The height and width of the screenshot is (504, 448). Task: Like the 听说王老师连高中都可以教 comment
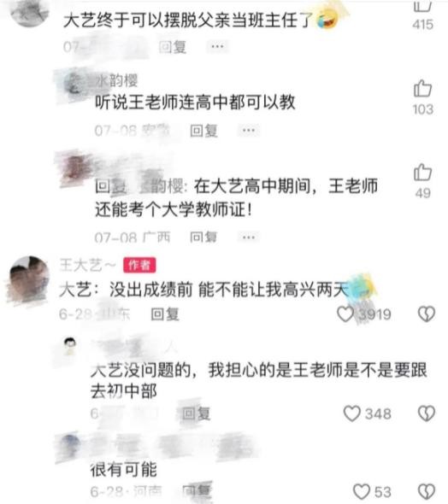point(422,88)
